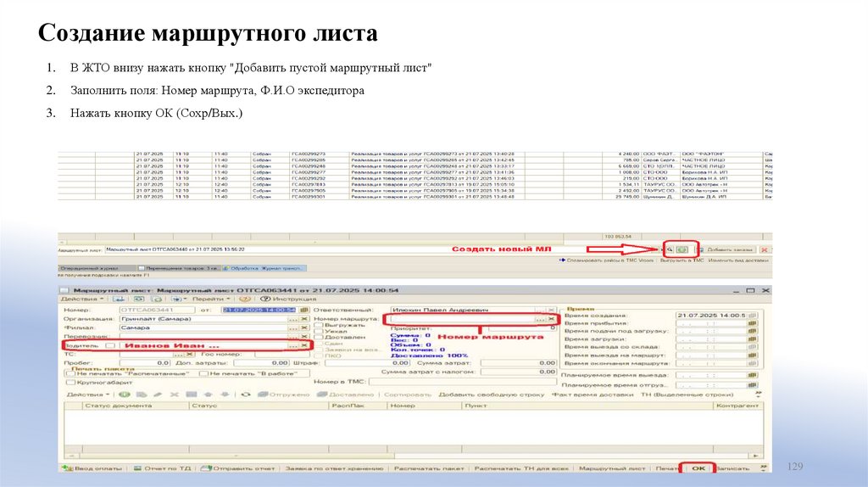The image size is (868, 487).
Task: Clear the Организация field with its X icon
Action: point(304,319)
